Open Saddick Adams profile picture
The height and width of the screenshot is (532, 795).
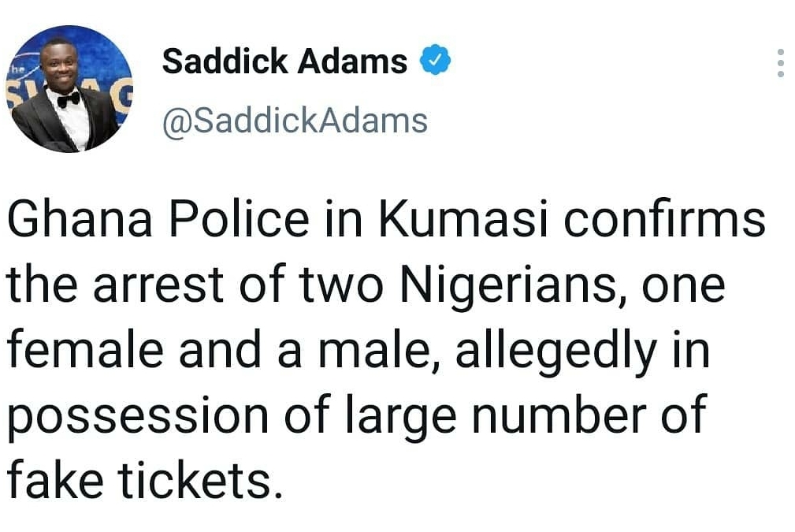pos(69,89)
